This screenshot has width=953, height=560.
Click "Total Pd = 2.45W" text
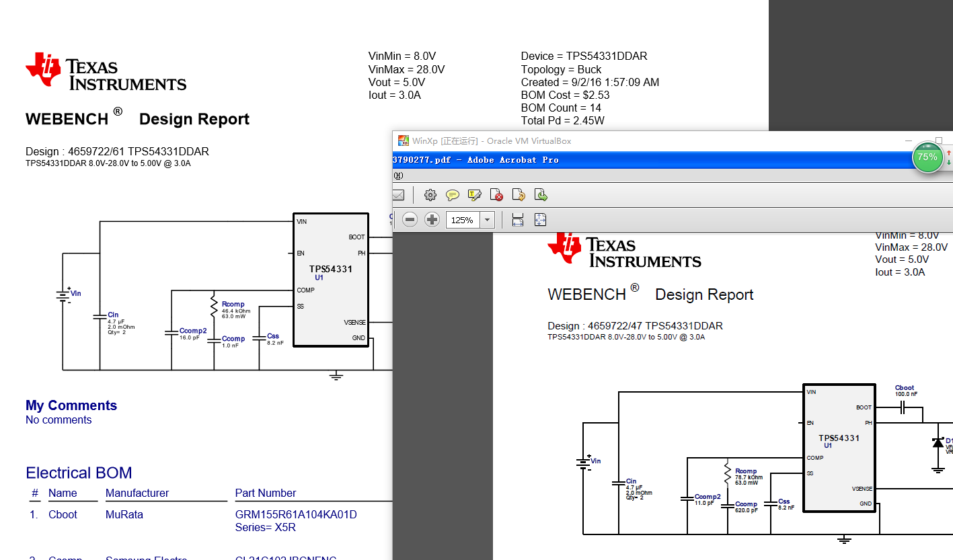click(x=562, y=121)
